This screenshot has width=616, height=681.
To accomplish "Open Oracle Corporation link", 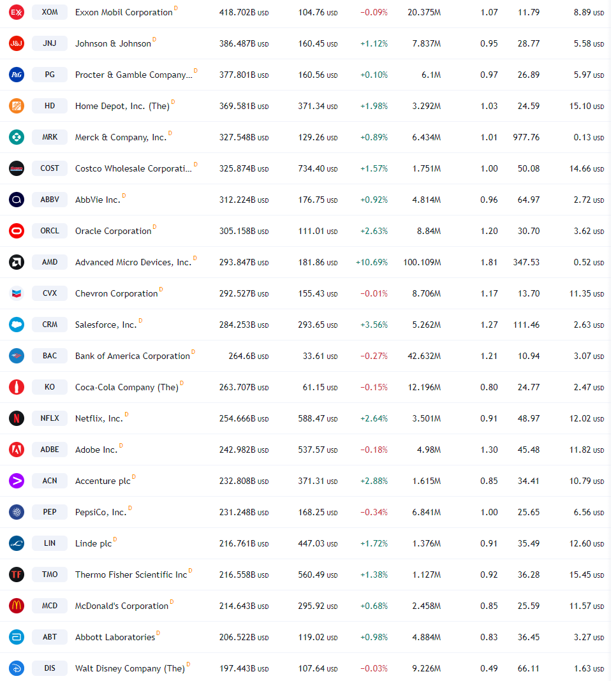I will tap(114, 231).
